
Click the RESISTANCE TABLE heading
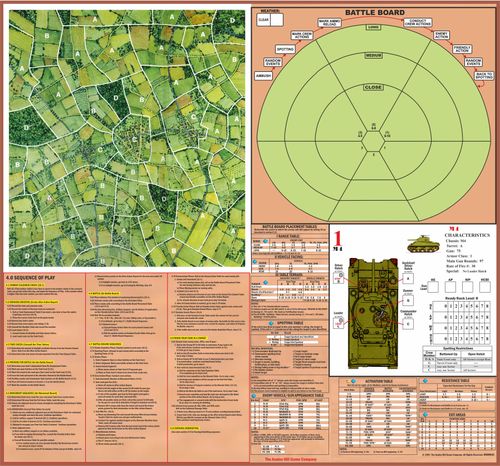[x=455, y=380]
